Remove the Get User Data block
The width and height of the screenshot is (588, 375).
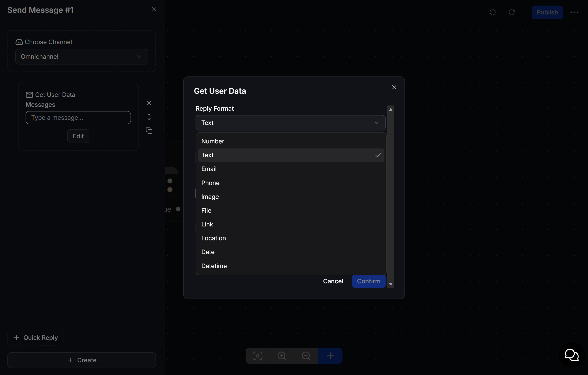pyautogui.click(x=149, y=103)
